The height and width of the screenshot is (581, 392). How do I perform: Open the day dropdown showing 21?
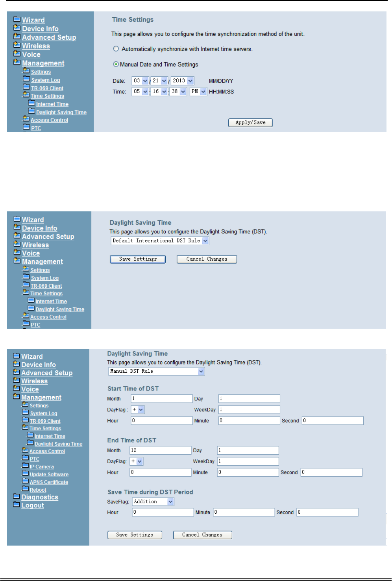159,81
